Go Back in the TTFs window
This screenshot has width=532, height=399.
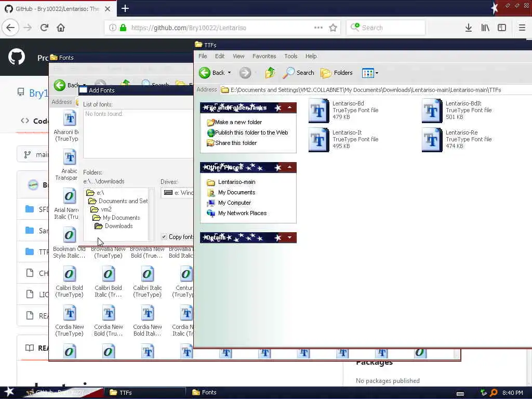(212, 73)
